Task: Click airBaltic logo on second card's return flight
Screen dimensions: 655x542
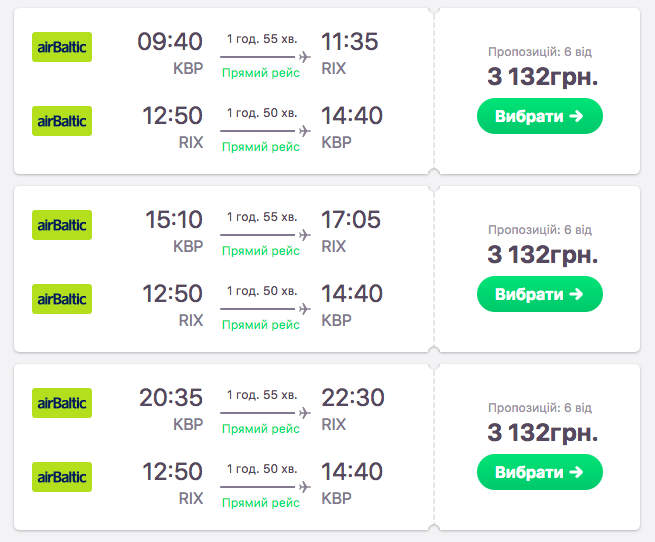Action: [x=62, y=299]
